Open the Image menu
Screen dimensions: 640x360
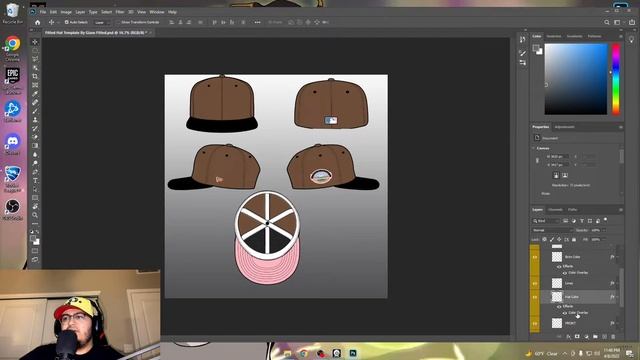point(66,12)
